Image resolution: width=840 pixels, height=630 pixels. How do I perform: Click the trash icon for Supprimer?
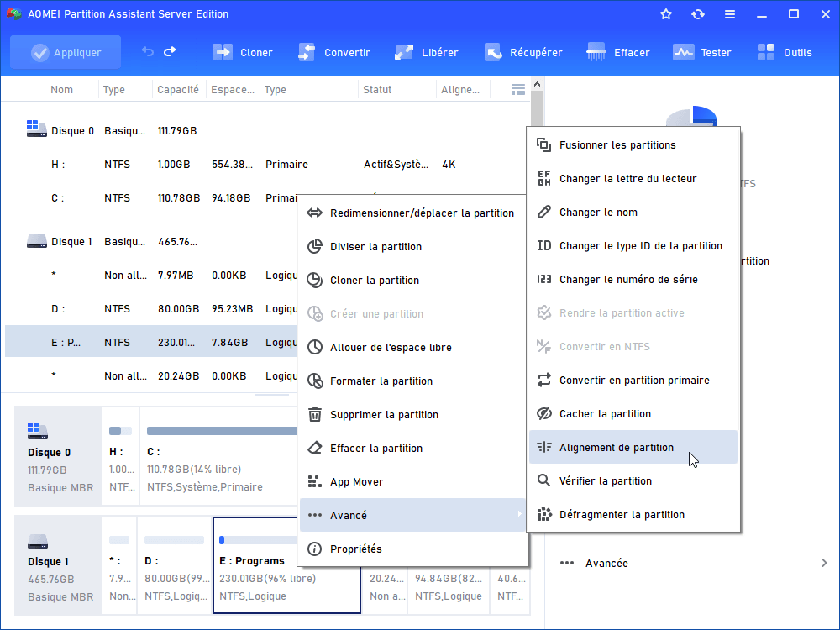point(315,415)
